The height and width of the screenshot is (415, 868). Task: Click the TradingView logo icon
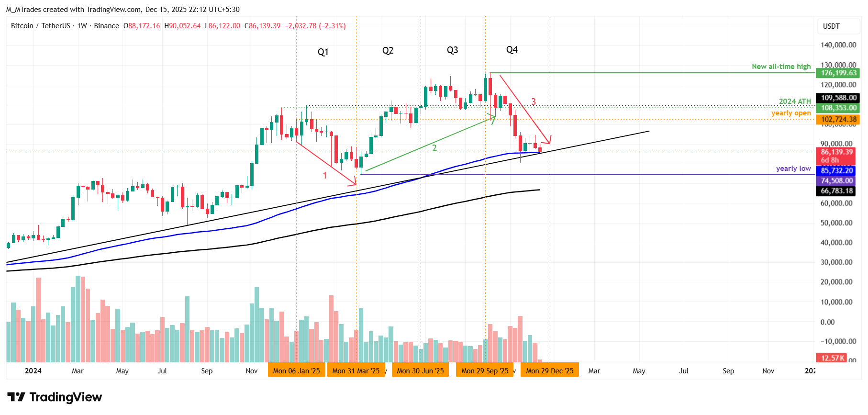(16, 397)
